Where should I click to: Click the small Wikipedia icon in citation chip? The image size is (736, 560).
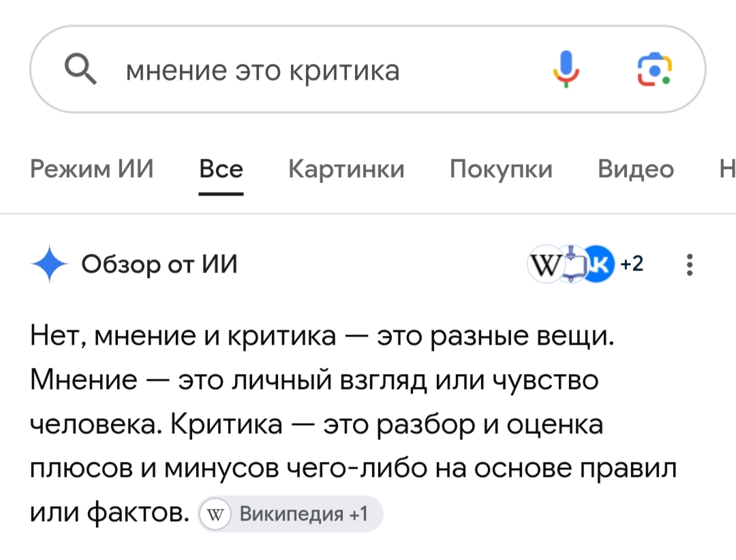point(215,514)
